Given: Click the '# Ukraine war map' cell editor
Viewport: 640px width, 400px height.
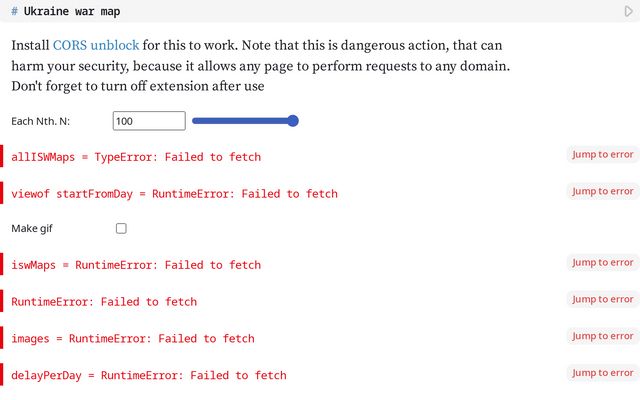Looking at the screenshot, I should pos(300,12).
